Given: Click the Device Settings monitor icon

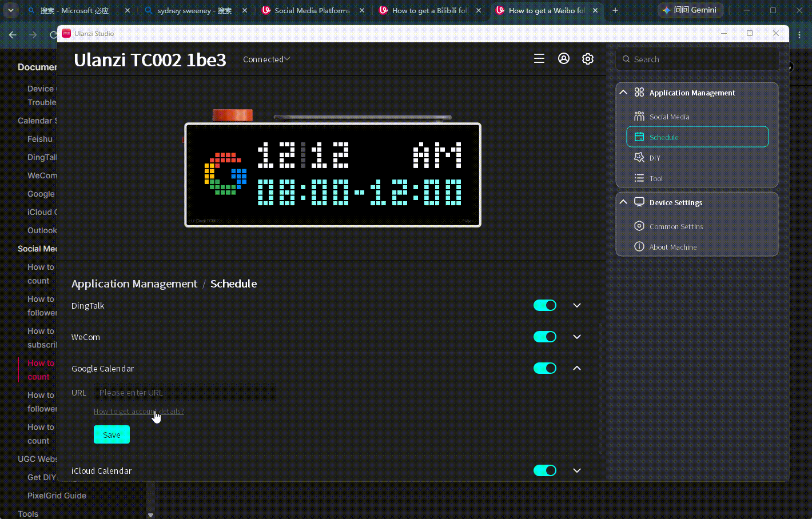Looking at the screenshot, I should (x=639, y=202).
